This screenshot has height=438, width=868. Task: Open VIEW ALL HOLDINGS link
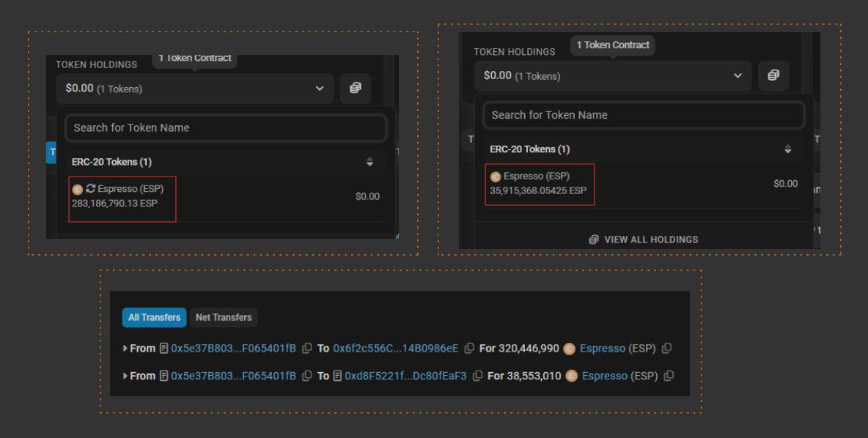[644, 240]
